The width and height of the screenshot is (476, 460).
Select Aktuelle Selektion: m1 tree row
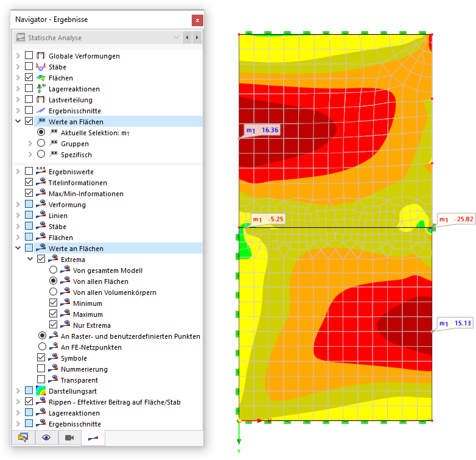click(95, 133)
